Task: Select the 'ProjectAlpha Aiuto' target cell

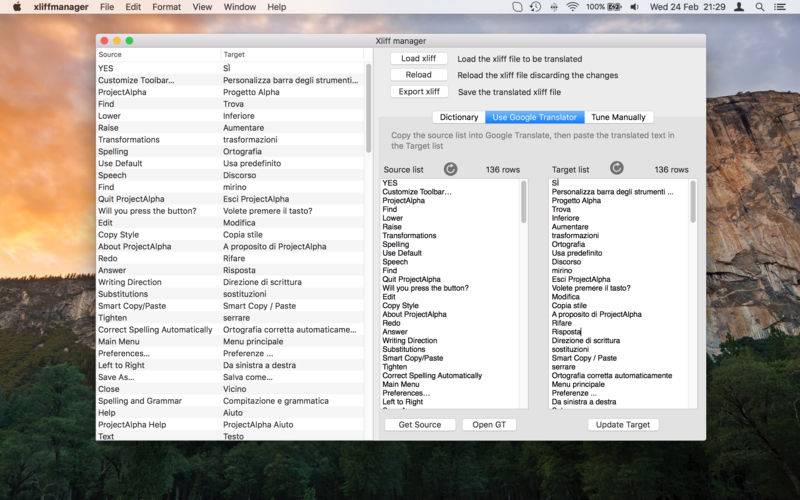Action: [x=258, y=424]
